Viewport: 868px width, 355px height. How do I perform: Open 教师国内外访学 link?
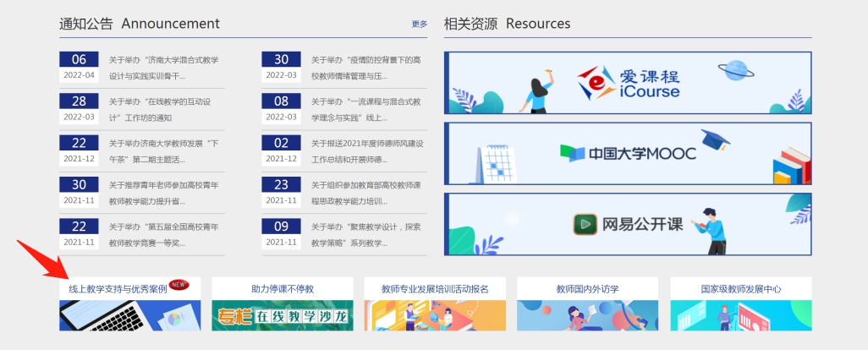coord(587,289)
